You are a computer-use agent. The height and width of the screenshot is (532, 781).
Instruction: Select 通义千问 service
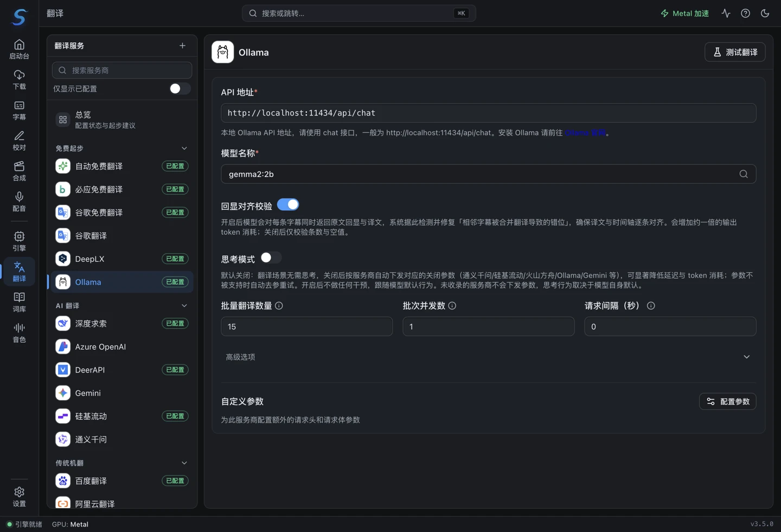pos(122,439)
